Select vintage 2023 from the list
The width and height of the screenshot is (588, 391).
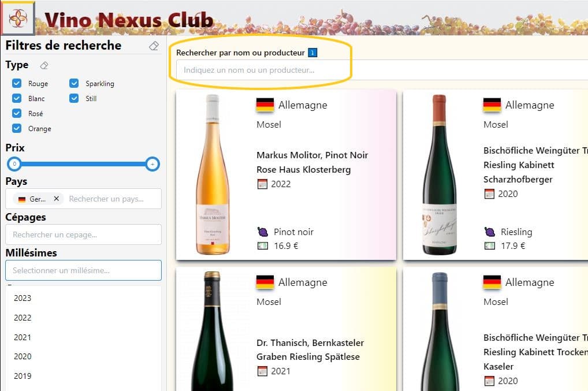click(83, 298)
